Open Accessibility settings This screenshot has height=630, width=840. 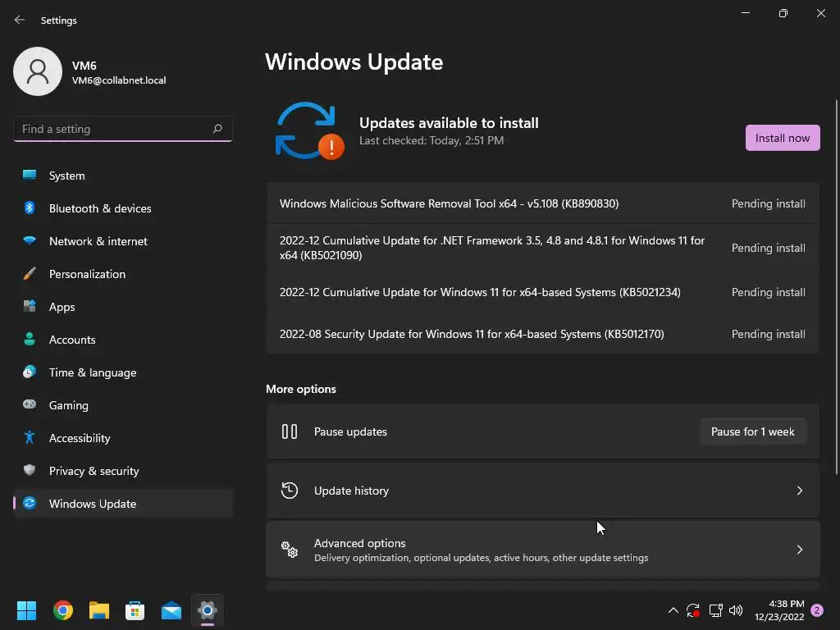(123, 438)
